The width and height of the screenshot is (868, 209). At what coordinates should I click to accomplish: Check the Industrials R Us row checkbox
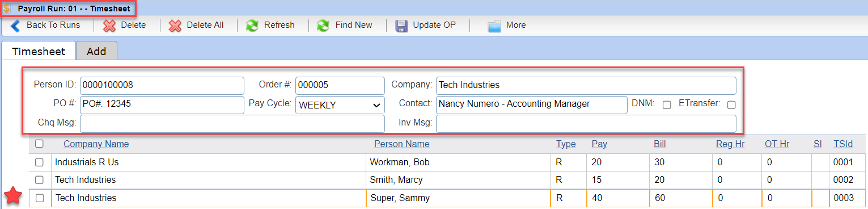[39, 162]
